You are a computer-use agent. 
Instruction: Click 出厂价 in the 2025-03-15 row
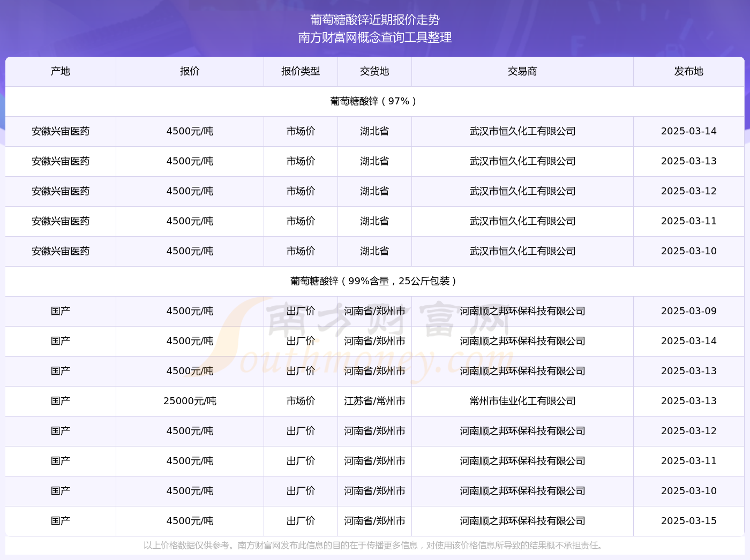click(301, 521)
